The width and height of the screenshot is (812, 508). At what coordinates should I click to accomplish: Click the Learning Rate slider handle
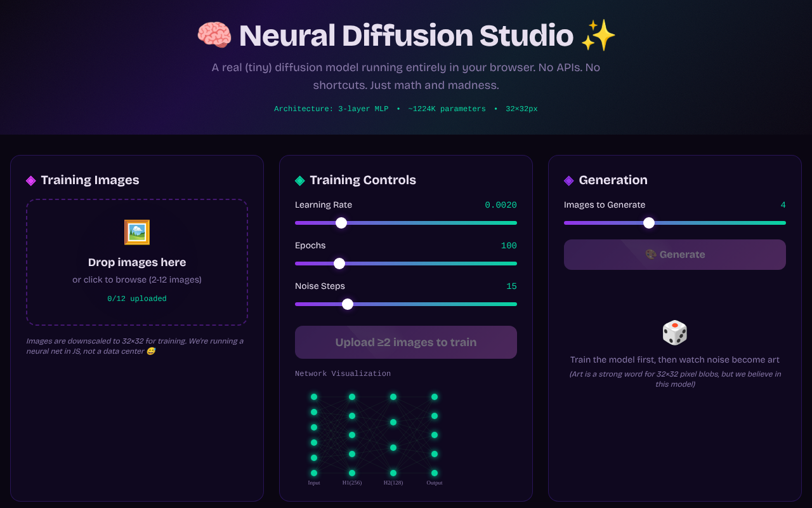point(341,223)
